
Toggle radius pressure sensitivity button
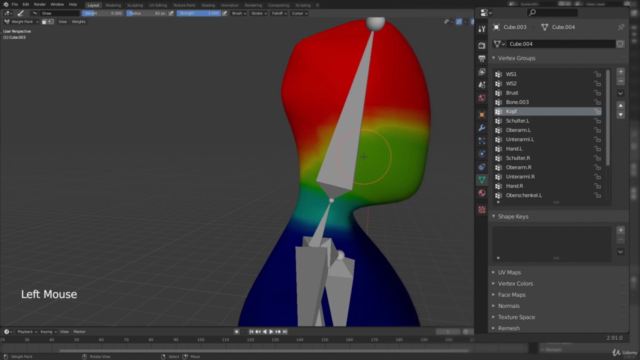click(171, 13)
